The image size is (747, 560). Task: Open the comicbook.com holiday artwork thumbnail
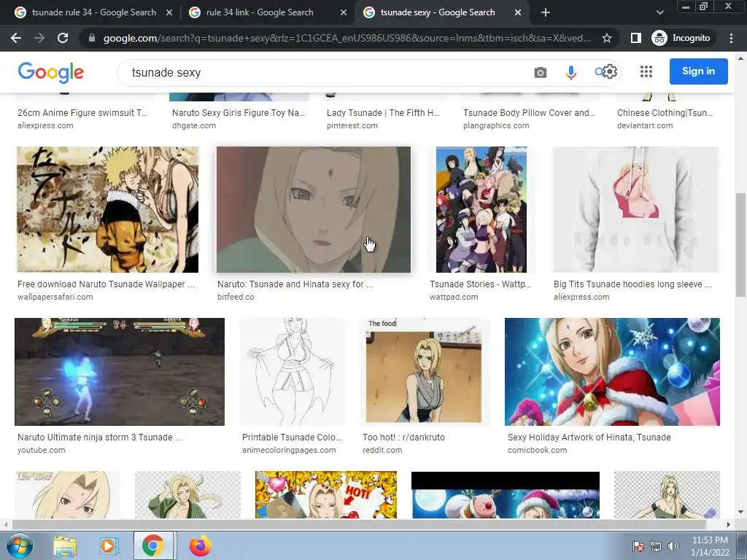[612, 372]
